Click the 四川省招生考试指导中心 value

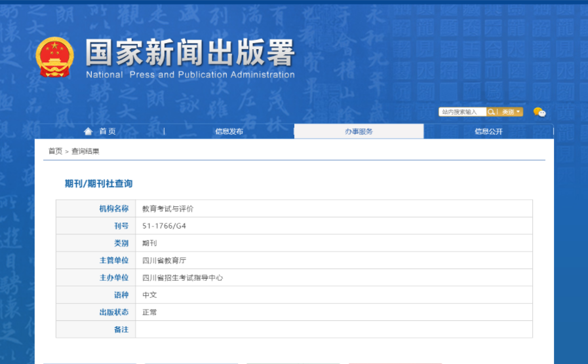click(183, 278)
